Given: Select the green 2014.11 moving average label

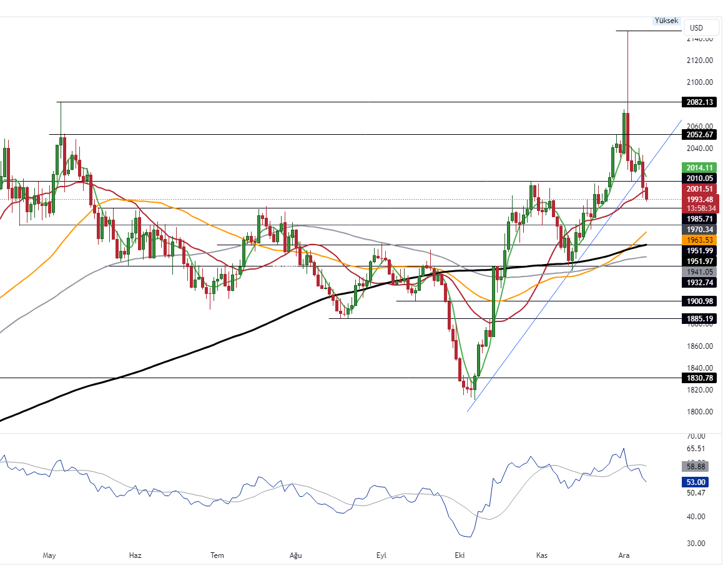Looking at the screenshot, I should (699, 167).
